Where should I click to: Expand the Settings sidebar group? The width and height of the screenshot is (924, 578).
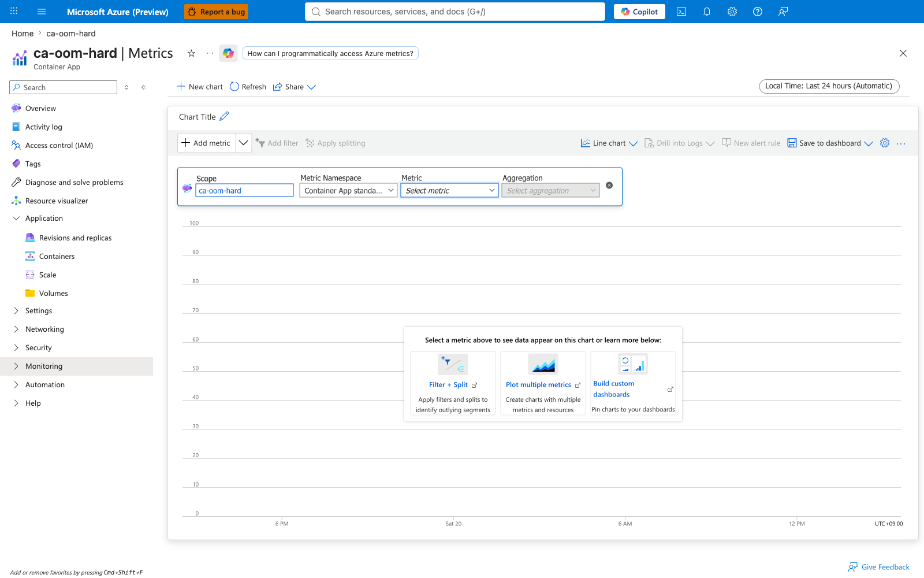(16, 310)
